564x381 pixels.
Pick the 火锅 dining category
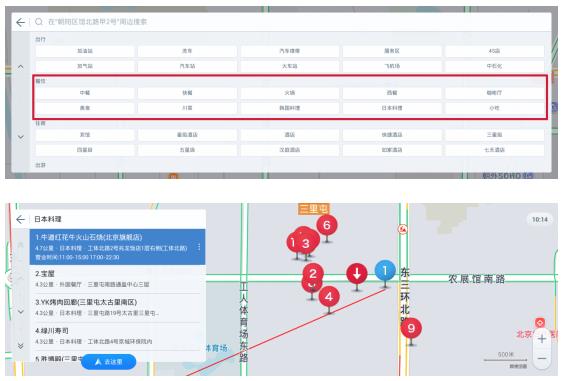(x=290, y=93)
